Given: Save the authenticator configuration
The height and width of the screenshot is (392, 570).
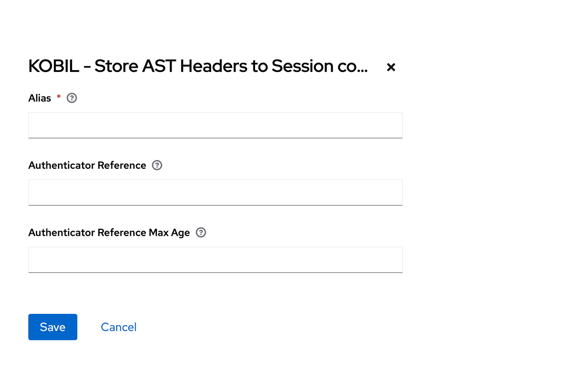Looking at the screenshot, I should (53, 327).
